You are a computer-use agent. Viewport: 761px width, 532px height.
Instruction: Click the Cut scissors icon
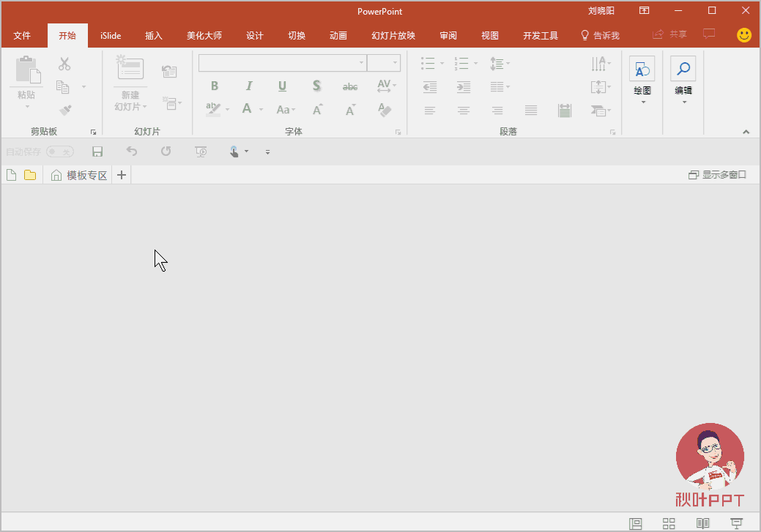coord(64,64)
